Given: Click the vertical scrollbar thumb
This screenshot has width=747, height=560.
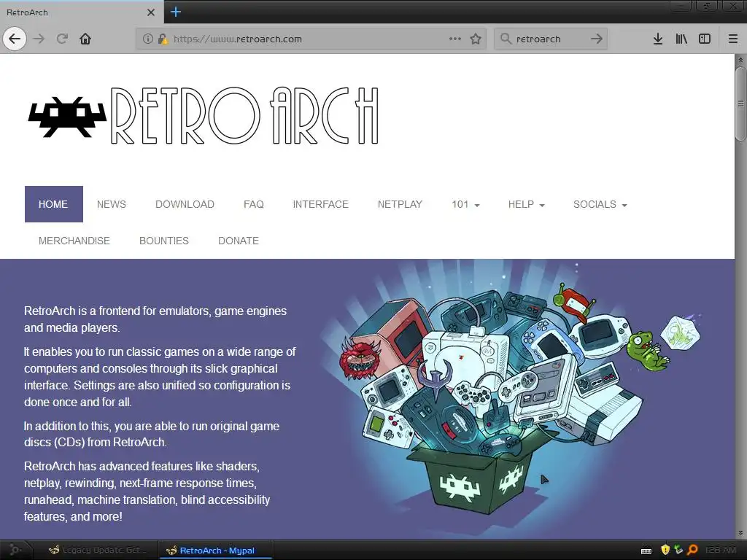Looking at the screenshot, I should [740, 104].
